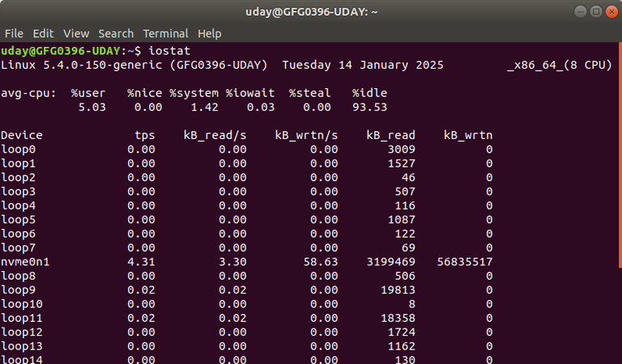This screenshot has height=364, width=622.
Task: Click the date Tuesday 14 January 2025
Action: [x=363, y=65]
